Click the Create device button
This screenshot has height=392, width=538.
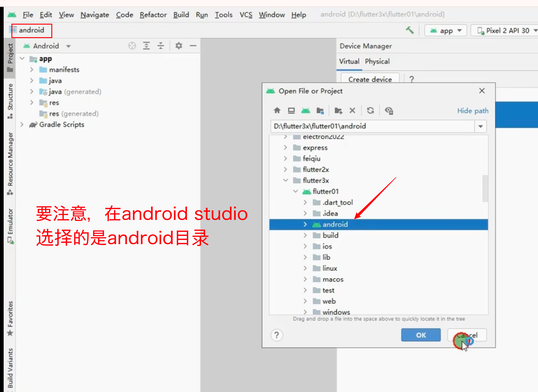point(370,79)
